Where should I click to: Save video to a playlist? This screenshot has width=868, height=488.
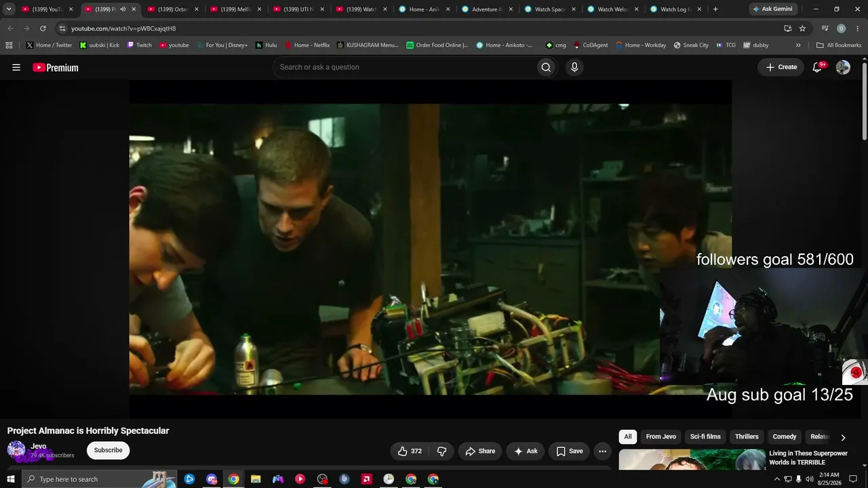point(570,451)
